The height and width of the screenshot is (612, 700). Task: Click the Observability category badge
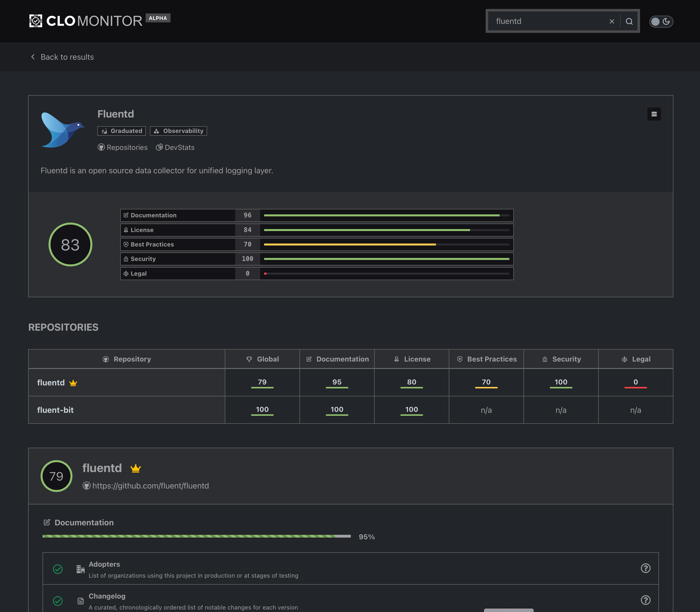(178, 131)
